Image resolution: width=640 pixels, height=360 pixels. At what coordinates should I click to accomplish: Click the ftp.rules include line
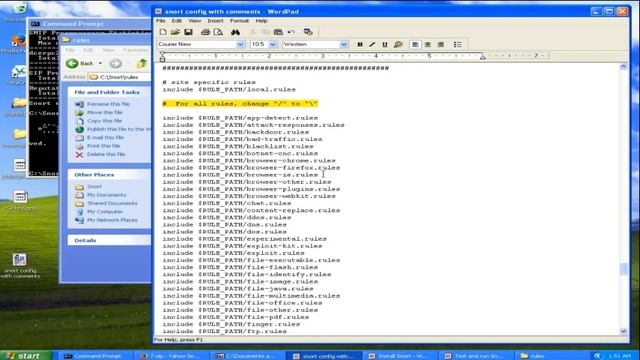click(224, 331)
